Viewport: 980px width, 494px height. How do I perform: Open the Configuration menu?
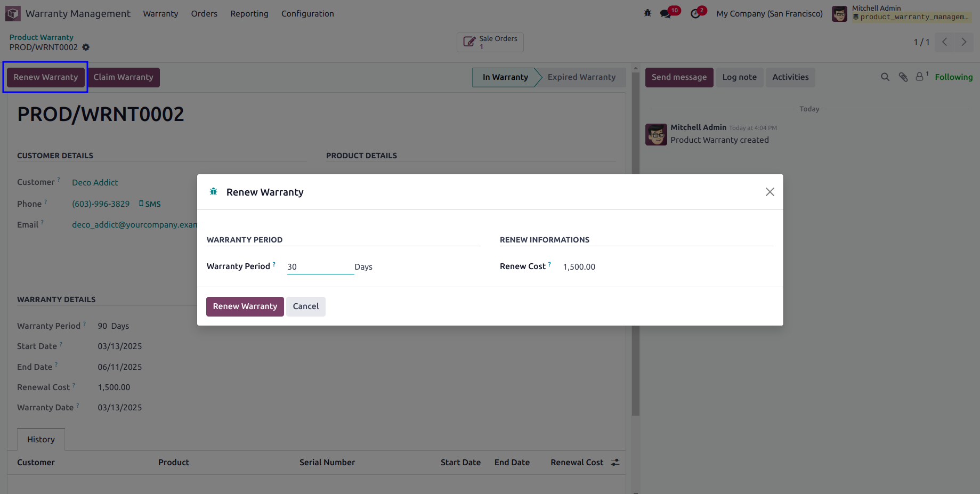pos(307,14)
